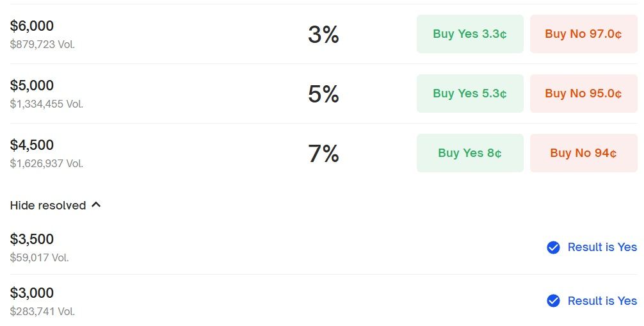Open the resolved $3,000 market title
Image resolution: width=644 pixels, height=326 pixels.
[x=31, y=293]
